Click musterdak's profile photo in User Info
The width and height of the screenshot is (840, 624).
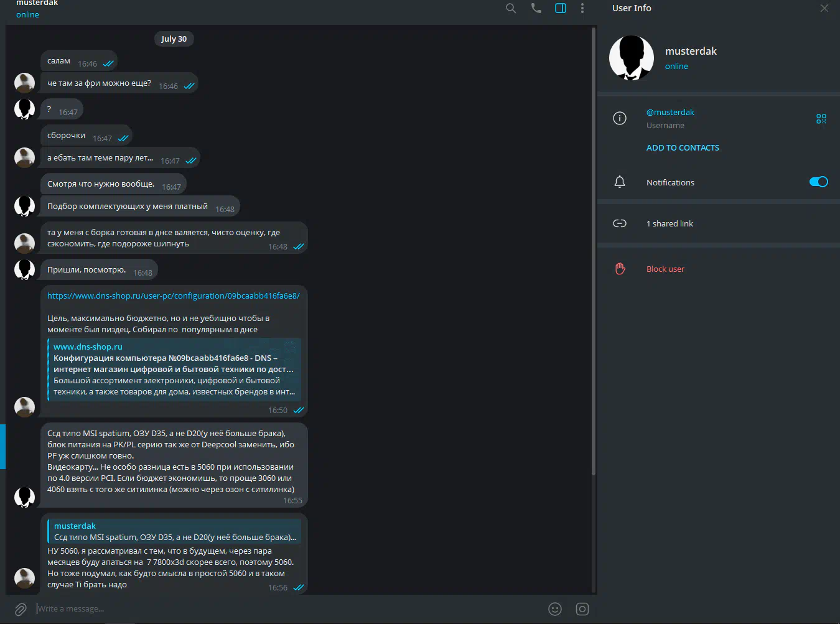pos(632,58)
